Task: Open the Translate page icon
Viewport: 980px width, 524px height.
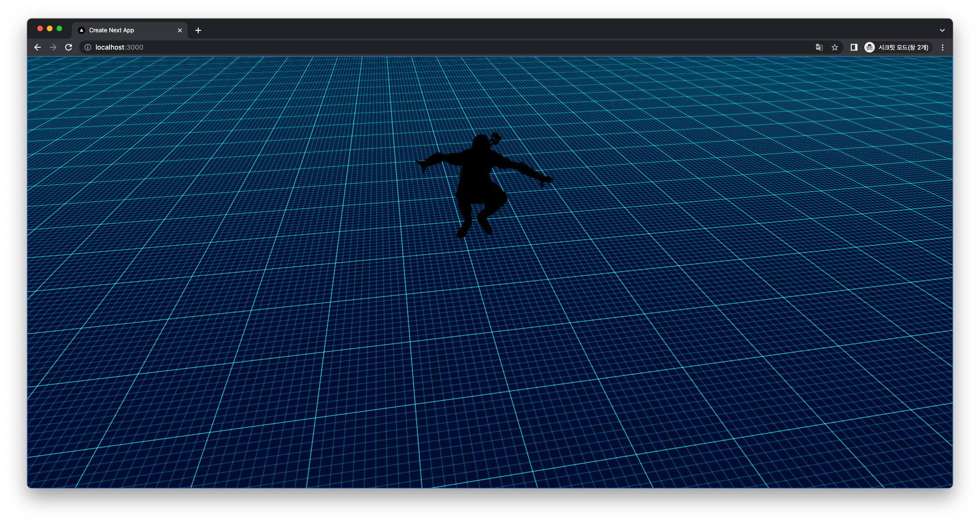Action: pos(819,47)
